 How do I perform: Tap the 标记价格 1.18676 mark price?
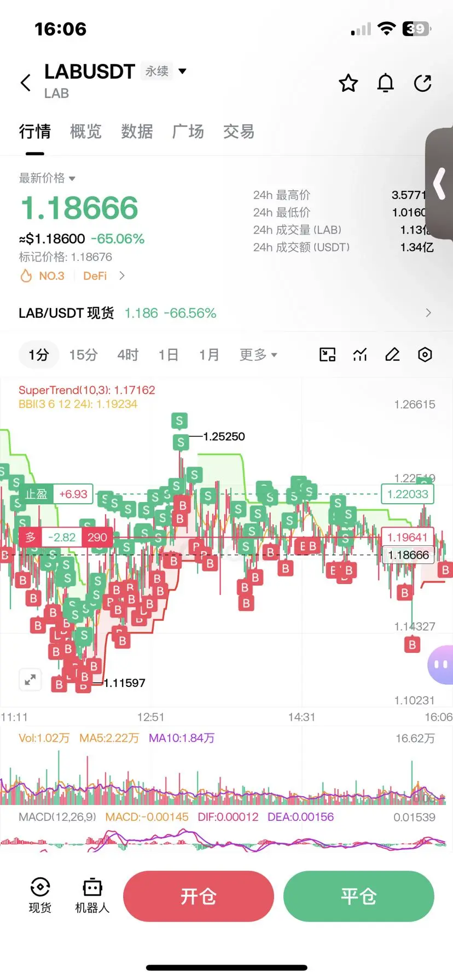coord(66,257)
